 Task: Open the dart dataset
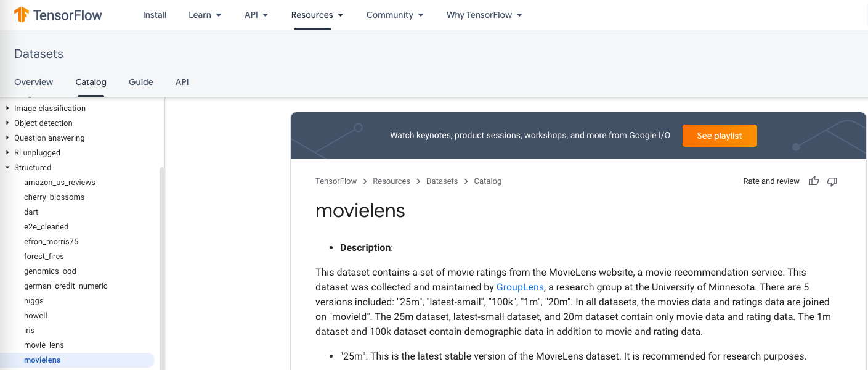click(31, 212)
